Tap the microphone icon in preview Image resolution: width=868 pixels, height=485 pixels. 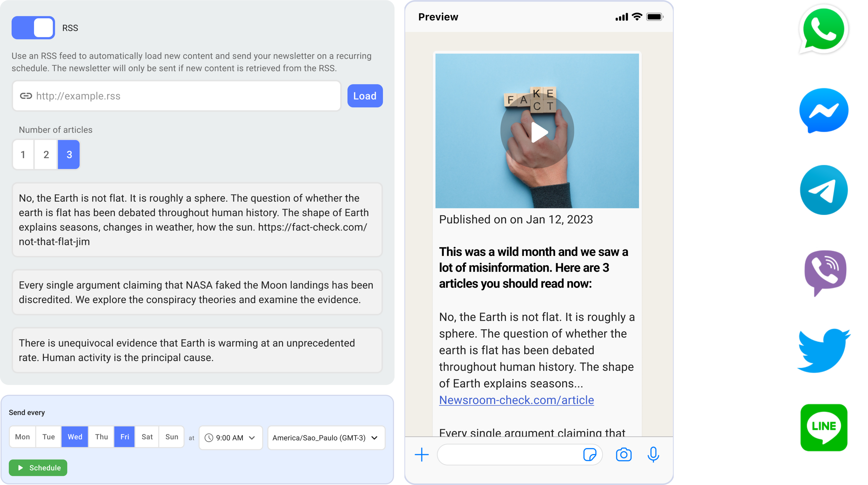click(x=653, y=455)
